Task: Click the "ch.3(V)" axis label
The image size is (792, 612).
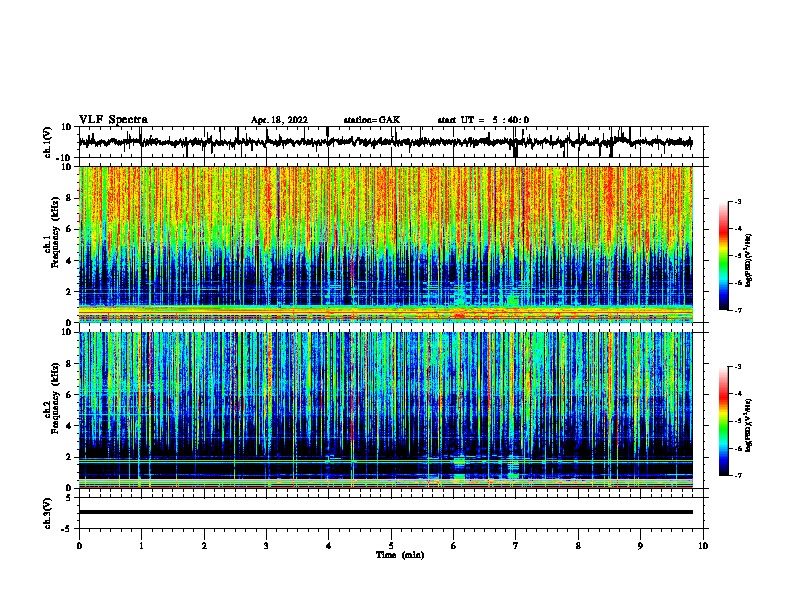Action: point(48,513)
